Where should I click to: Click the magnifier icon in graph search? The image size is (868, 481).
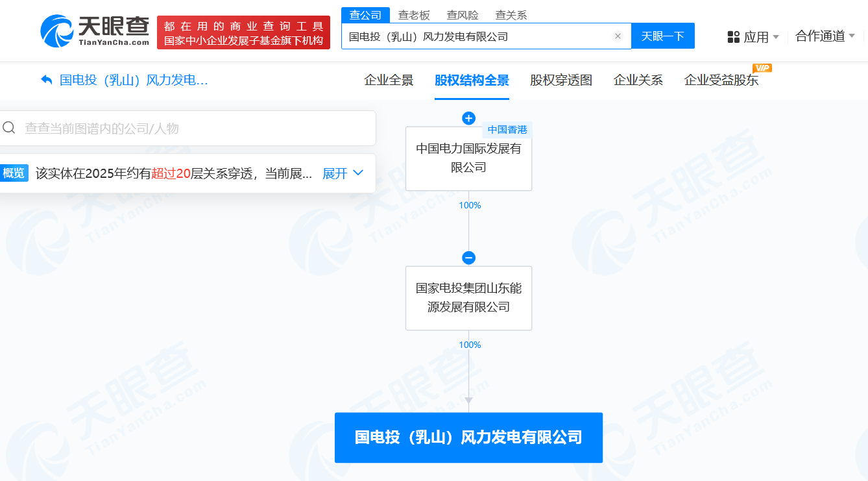click(x=9, y=128)
